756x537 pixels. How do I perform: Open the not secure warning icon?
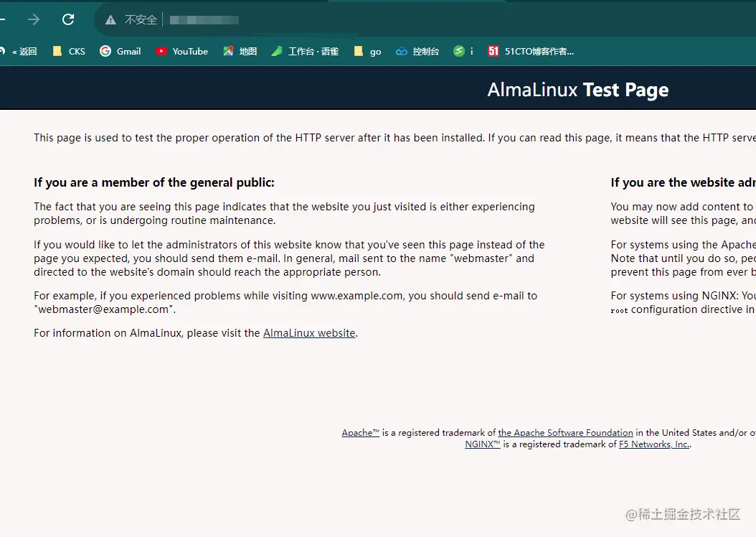[111, 20]
